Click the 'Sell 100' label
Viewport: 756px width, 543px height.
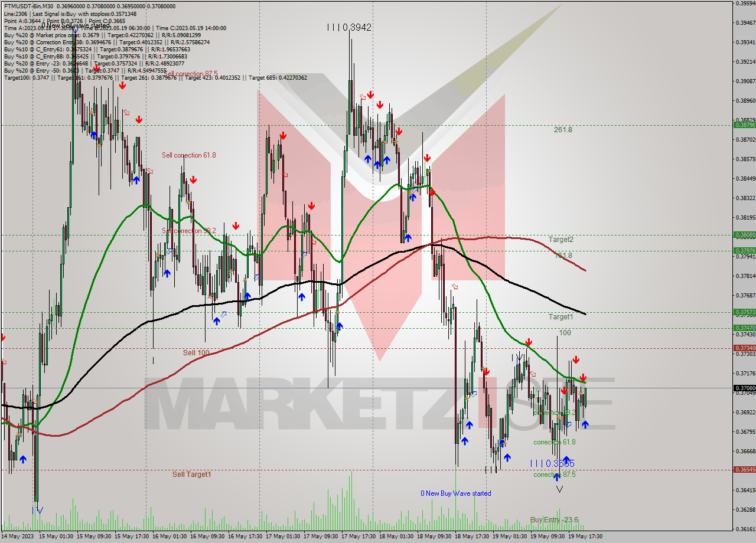pos(196,352)
